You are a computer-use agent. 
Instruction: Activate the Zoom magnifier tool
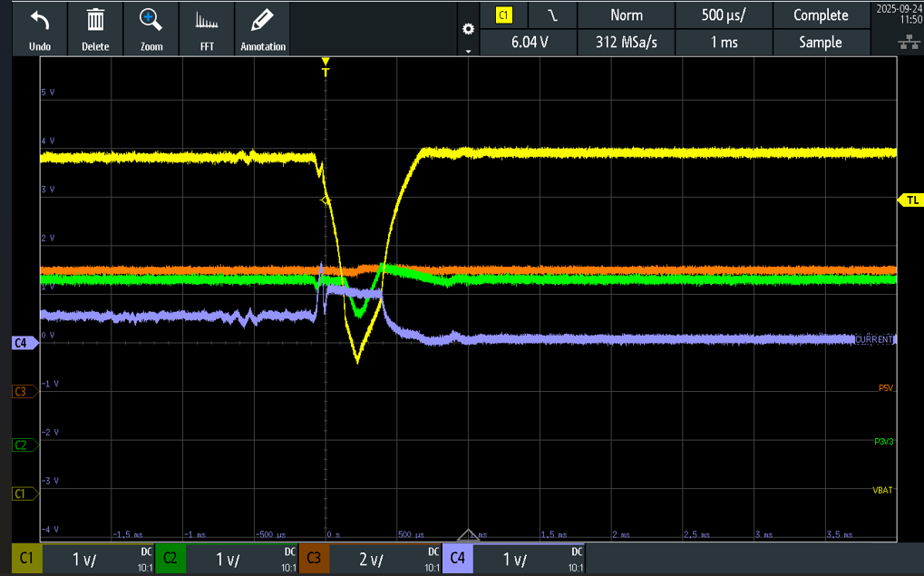pyautogui.click(x=151, y=29)
